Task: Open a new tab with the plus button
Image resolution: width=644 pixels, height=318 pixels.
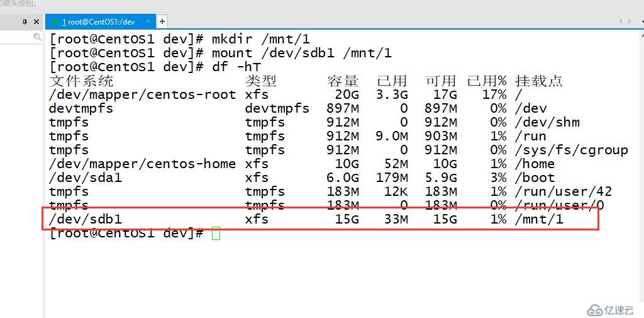Action: [x=162, y=21]
